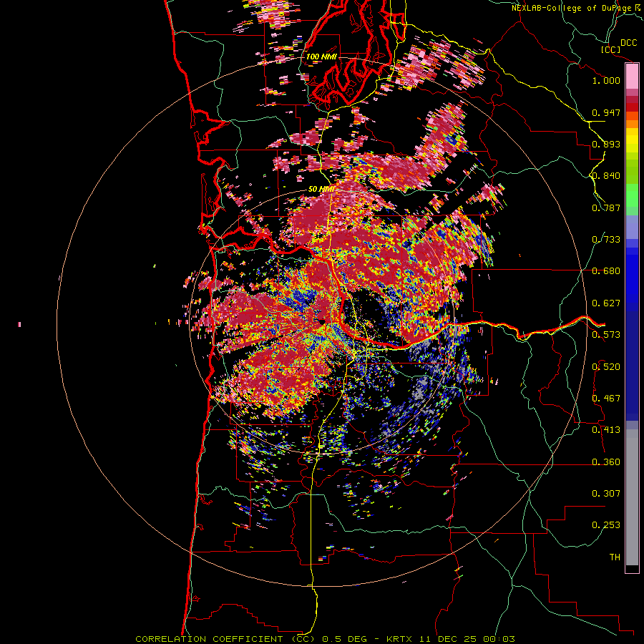644x644 pixels.
Task: Select the 0.627 value on color scale
Action: pyautogui.click(x=606, y=303)
